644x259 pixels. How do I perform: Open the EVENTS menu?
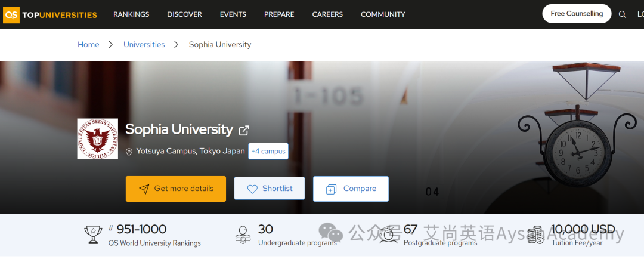[x=233, y=14]
